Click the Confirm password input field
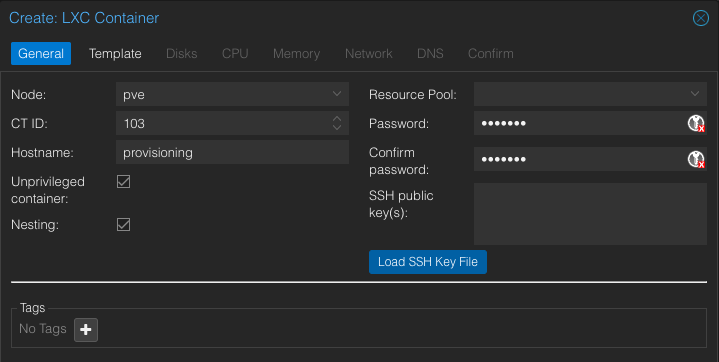Screen dimensions: 719x362 click(580, 159)
